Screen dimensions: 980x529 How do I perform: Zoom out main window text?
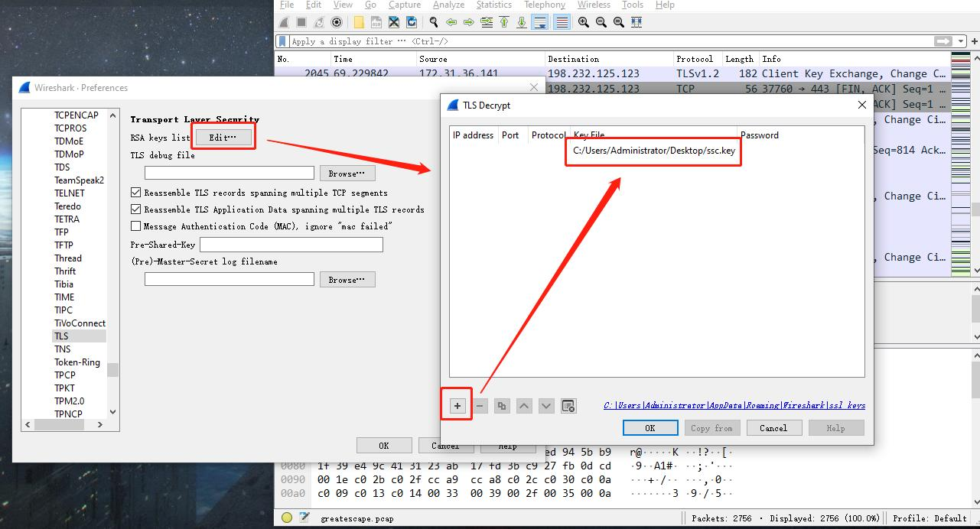pos(601,22)
